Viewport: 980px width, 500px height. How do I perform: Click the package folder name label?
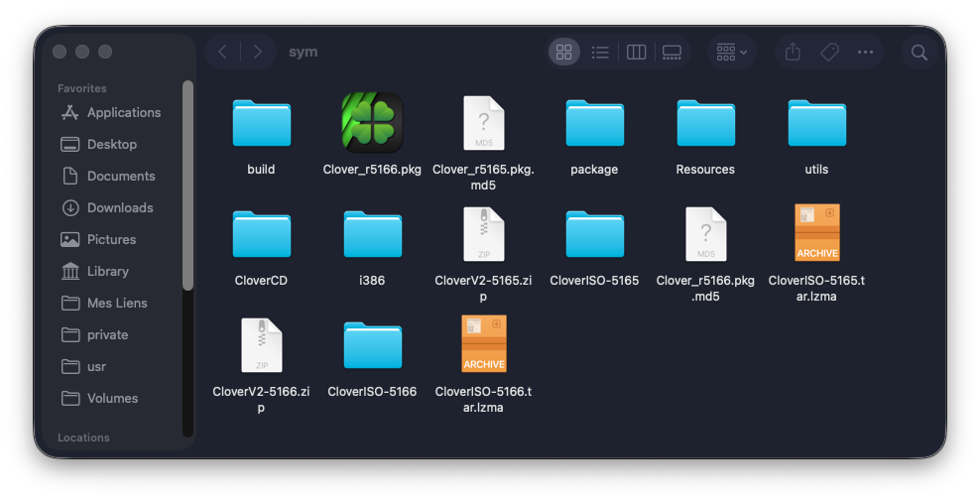click(x=594, y=170)
